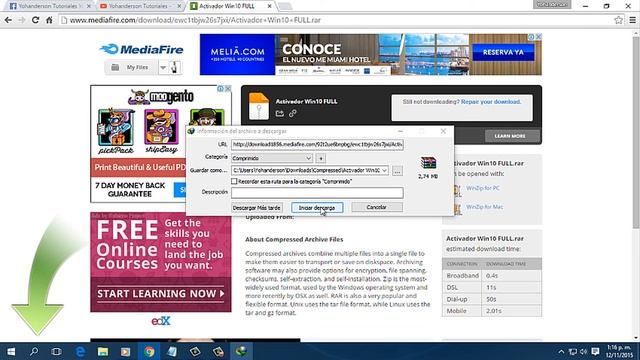Screen dimensions: 640x360
Task: Browse save location with ellipsis button
Action: 397,171
